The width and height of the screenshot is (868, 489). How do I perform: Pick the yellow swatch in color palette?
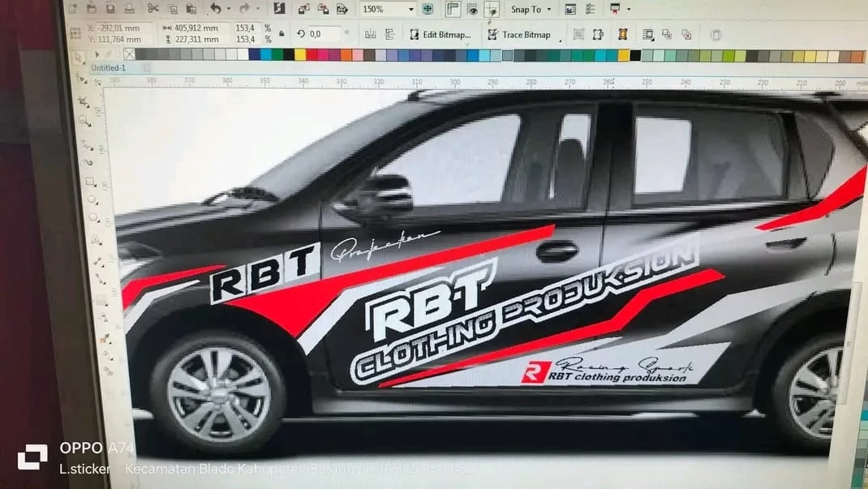click(300, 55)
